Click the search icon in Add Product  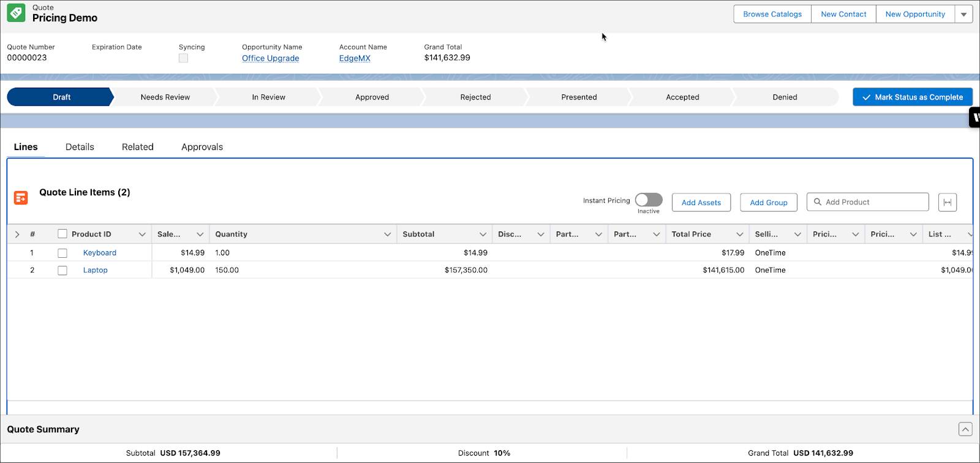817,202
